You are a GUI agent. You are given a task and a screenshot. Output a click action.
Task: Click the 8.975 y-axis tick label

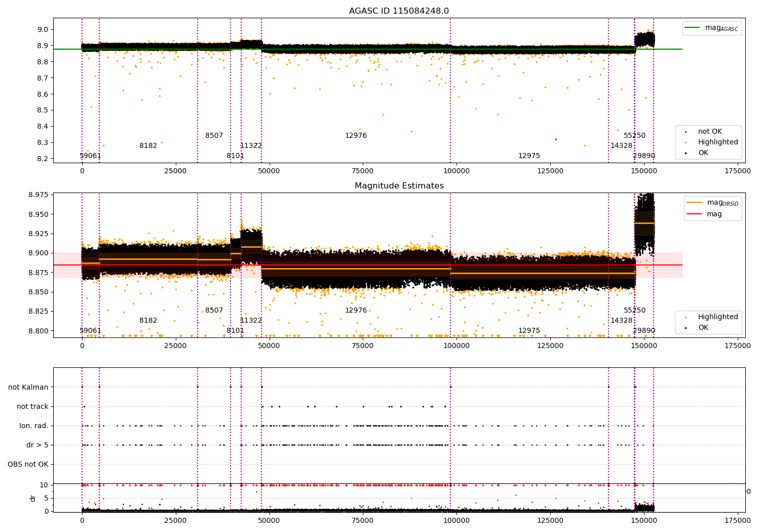pyautogui.click(x=39, y=195)
